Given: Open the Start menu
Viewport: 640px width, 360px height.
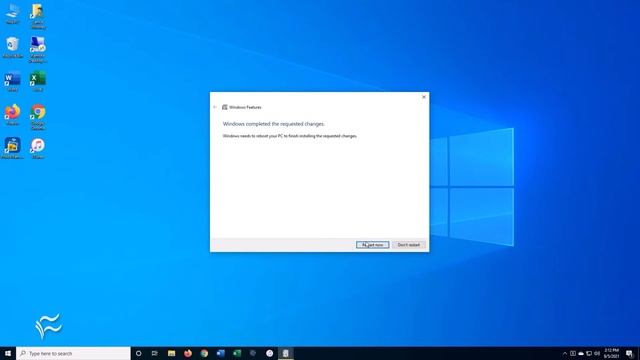Looking at the screenshot, I should (8, 353).
